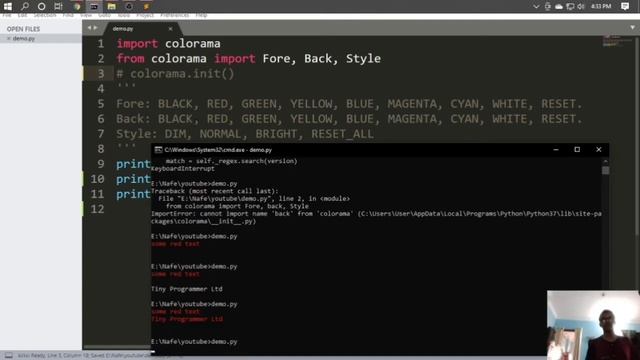The image size is (640, 360).
Task: Click the 'Style: DIM, NORMAL' comment line
Action: click(x=245, y=134)
